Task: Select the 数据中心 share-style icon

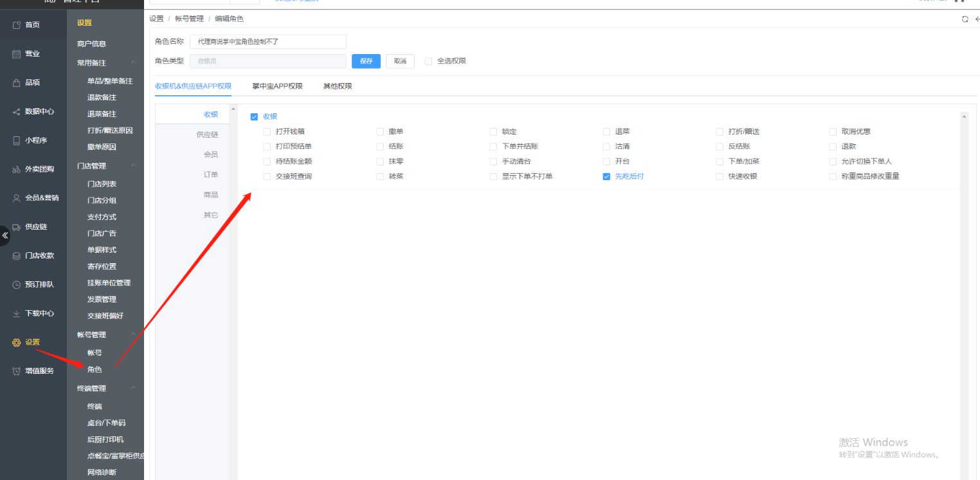Action: click(x=17, y=112)
